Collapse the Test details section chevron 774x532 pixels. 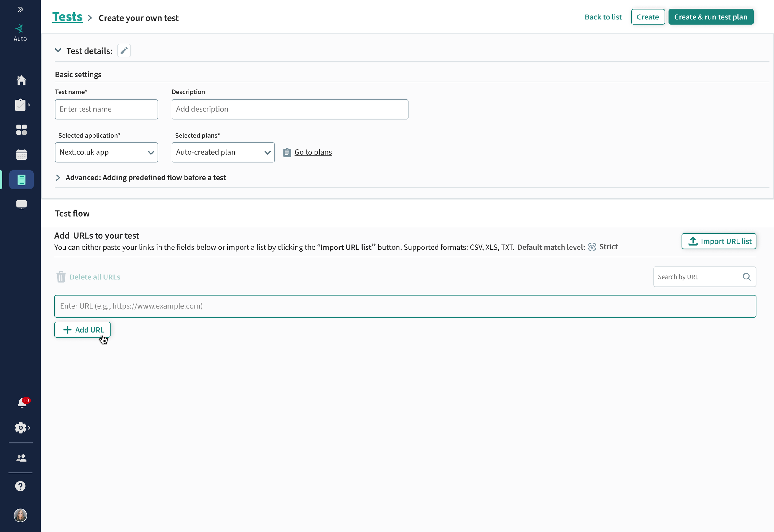pos(58,51)
